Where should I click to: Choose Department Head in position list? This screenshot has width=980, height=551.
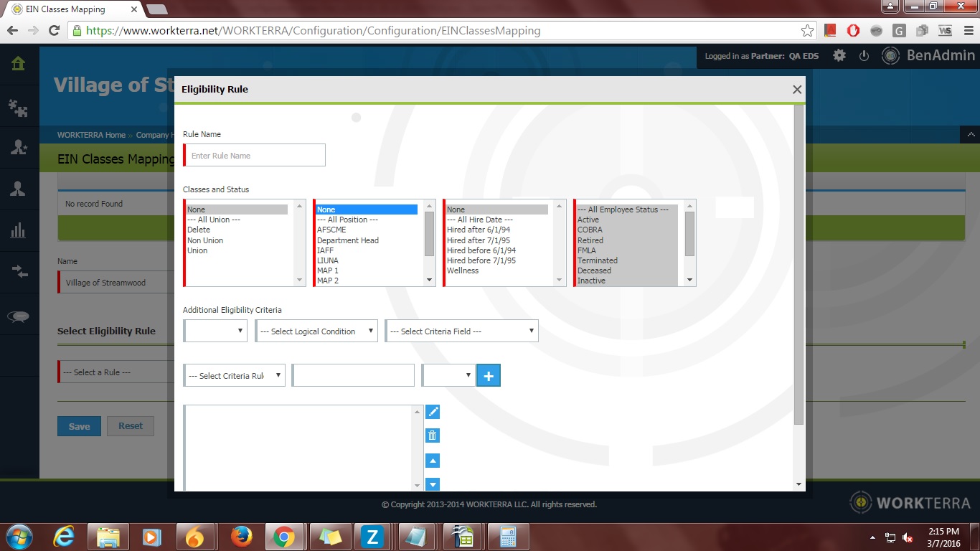point(348,240)
